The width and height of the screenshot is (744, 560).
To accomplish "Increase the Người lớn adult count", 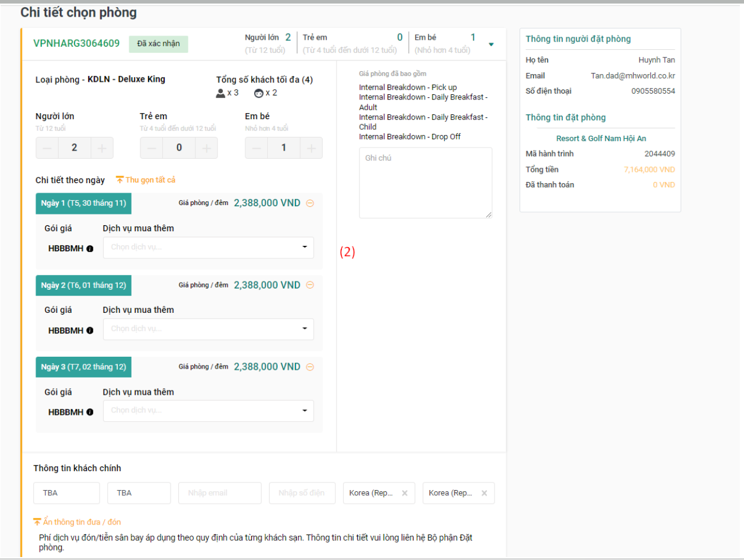I will (x=102, y=148).
